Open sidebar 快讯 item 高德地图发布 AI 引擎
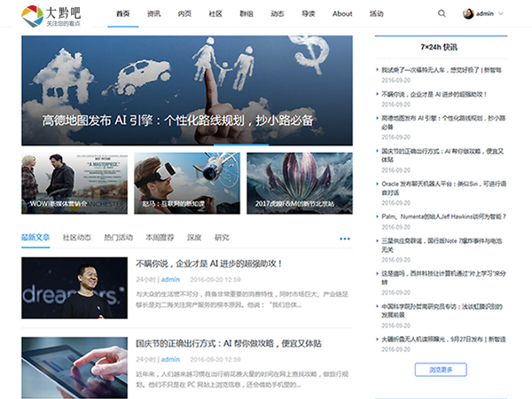This screenshot has width=532, height=399. tap(443, 122)
